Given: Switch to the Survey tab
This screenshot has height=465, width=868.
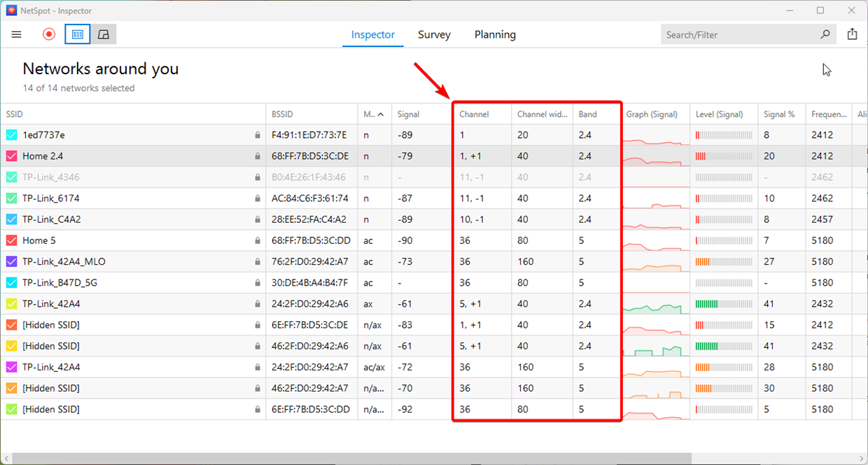Looking at the screenshot, I should pos(434,34).
